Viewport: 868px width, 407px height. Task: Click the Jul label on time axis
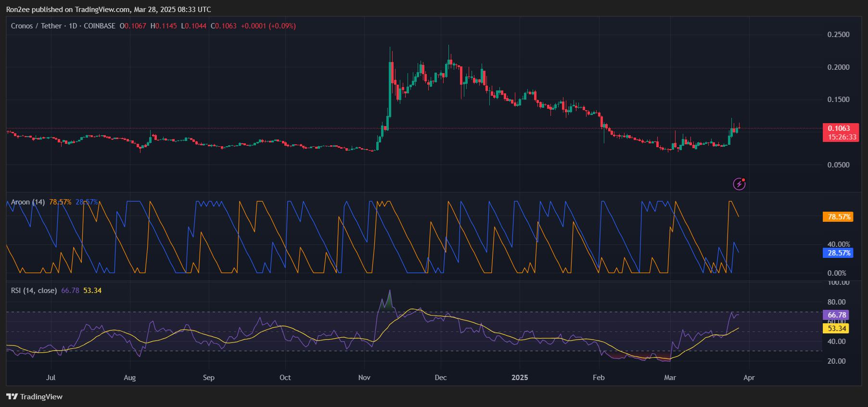tap(51, 378)
